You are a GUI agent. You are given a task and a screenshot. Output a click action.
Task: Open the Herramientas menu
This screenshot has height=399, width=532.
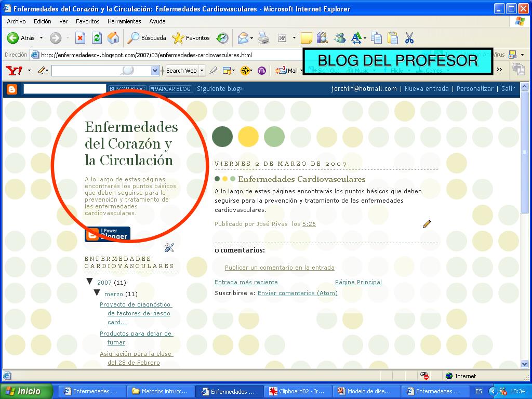pyautogui.click(x=124, y=21)
